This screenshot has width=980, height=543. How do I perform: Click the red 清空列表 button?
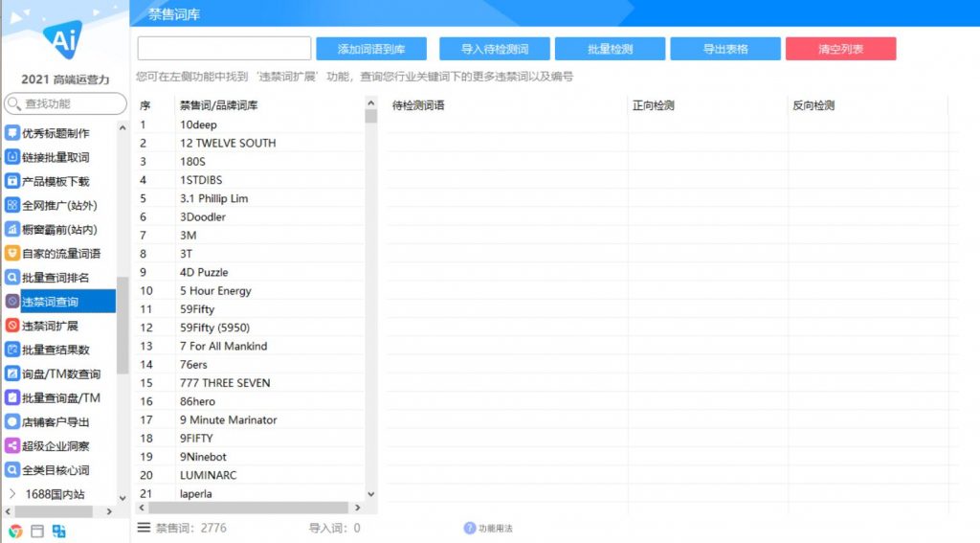[840, 49]
